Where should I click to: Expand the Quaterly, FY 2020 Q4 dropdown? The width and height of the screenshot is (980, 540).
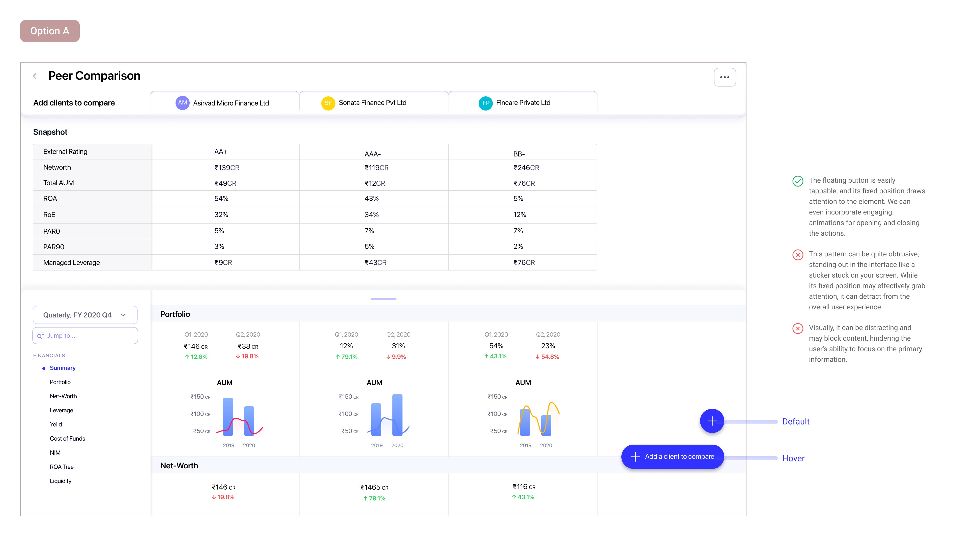pos(85,315)
